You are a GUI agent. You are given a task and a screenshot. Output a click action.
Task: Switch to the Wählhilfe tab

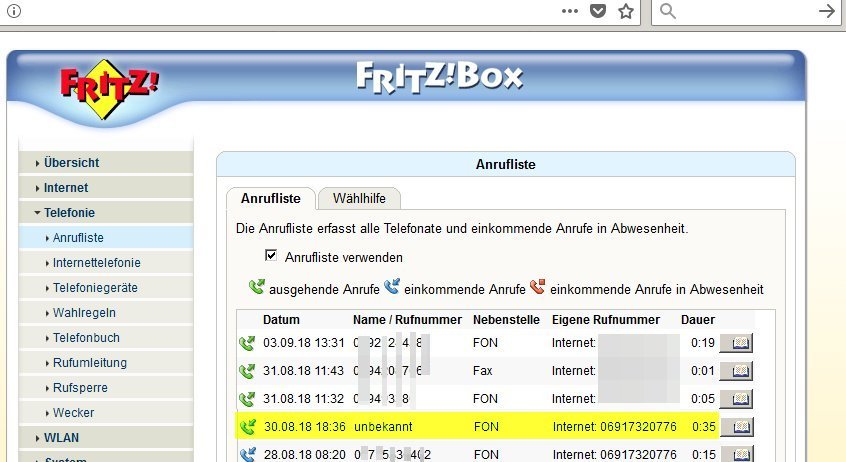point(359,199)
